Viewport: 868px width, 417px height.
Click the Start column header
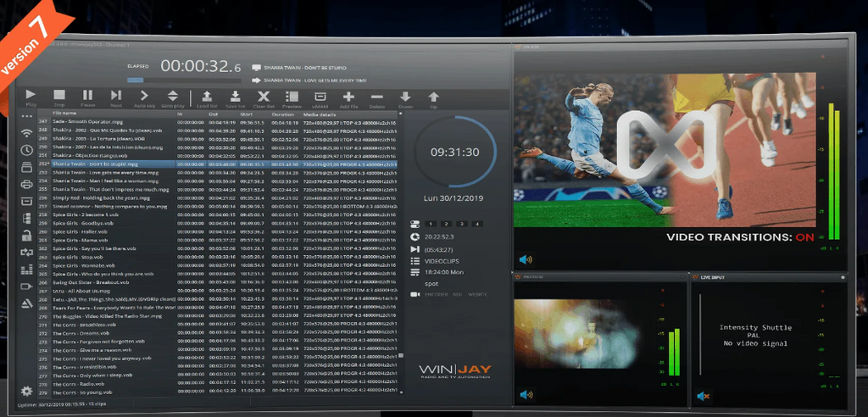[x=247, y=114]
